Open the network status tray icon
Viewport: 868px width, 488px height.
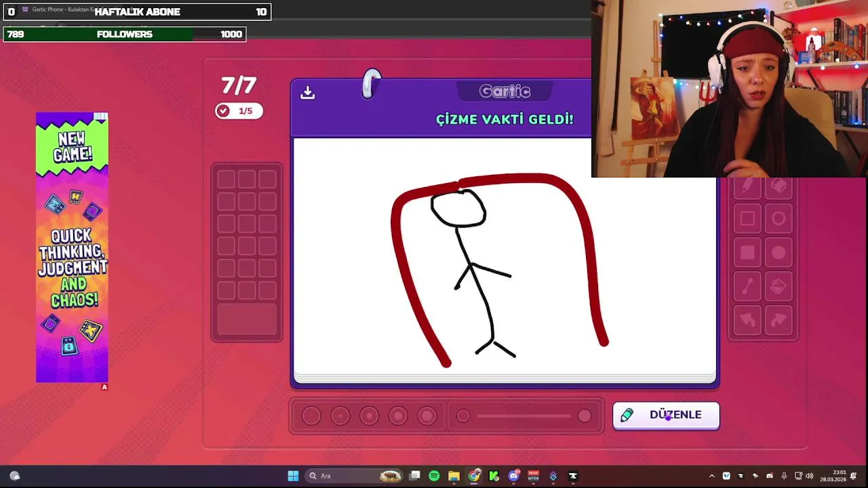pos(798,476)
